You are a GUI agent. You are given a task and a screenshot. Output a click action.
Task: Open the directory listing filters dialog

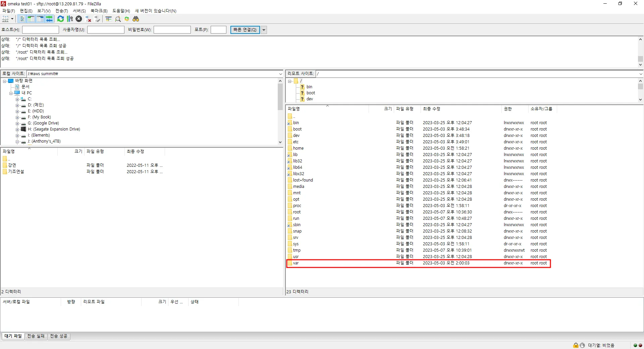click(109, 19)
